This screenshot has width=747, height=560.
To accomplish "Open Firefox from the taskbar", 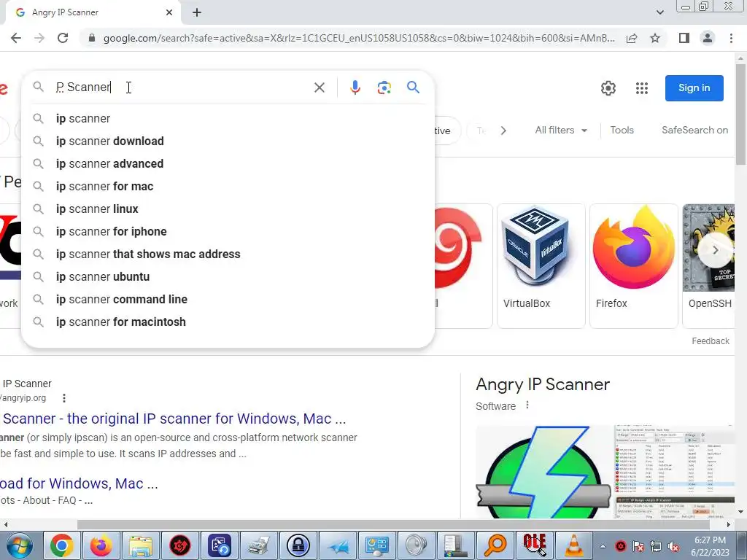I will point(101,545).
